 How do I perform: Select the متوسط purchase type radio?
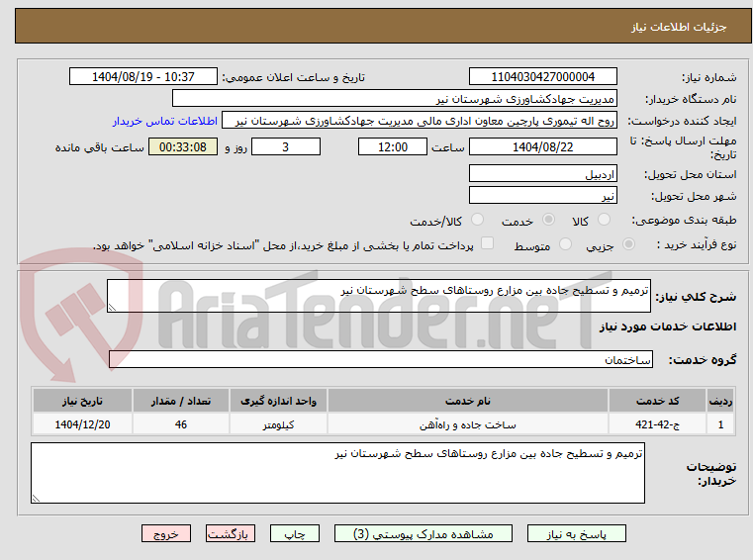[x=566, y=244]
